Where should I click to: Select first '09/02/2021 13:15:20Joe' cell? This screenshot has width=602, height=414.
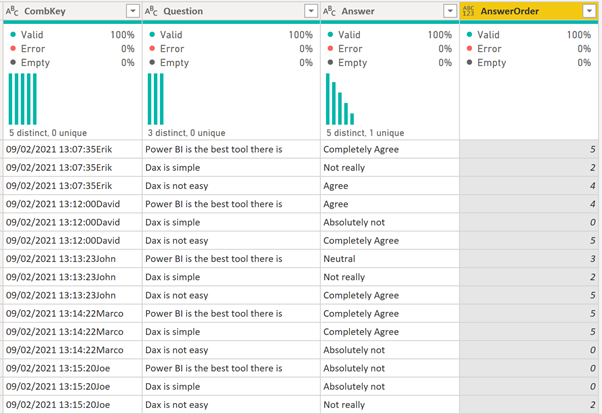coord(73,368)
